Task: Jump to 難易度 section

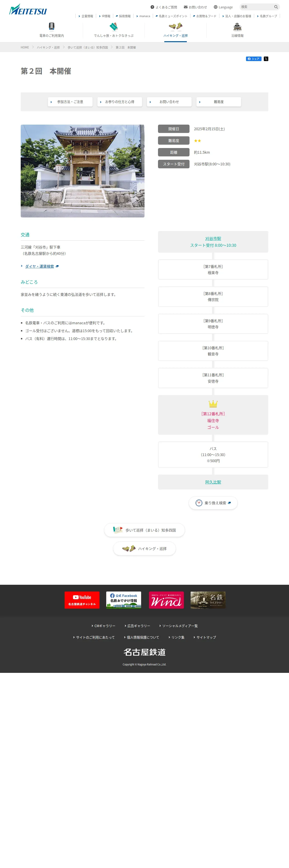Action: [x=219, y=102]
